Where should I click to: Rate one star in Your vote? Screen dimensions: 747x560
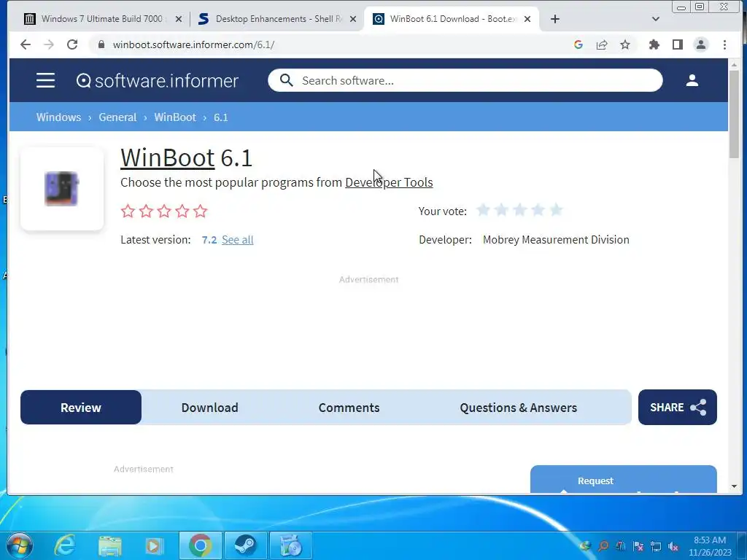pyautogui.click(x=483, y=210)
